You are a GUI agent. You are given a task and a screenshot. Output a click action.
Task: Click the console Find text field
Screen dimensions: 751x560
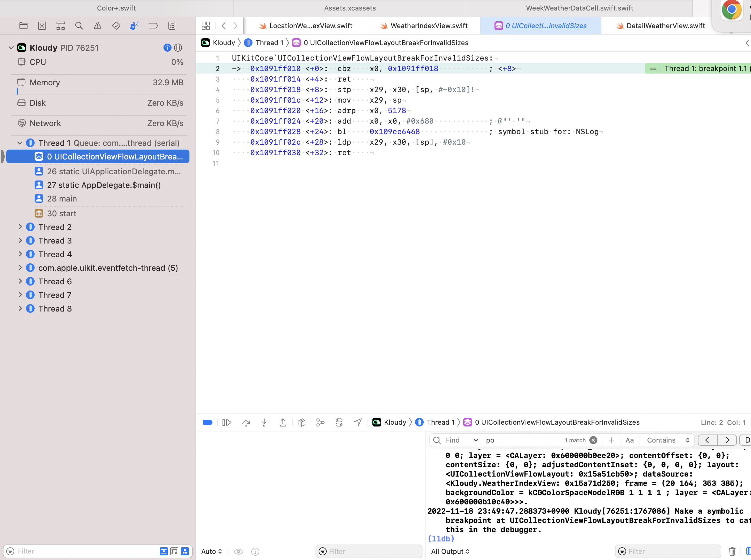[522, 440]
